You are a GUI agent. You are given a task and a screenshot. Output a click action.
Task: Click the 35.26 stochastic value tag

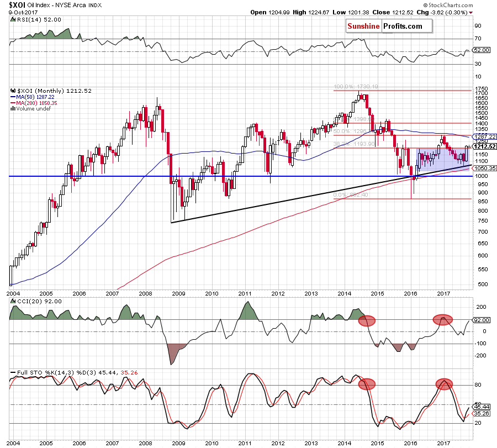[482, 413]
